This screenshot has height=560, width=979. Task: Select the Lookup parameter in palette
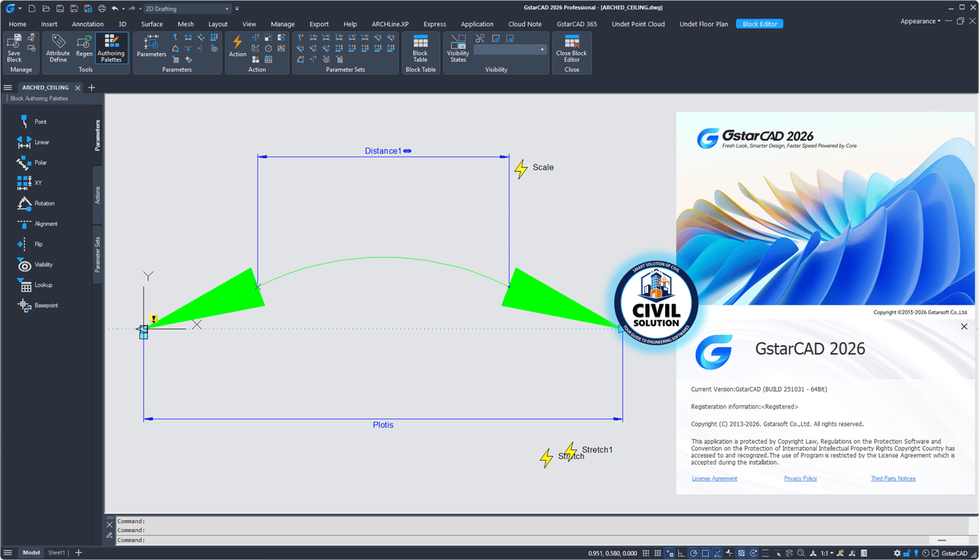[35, 285]
